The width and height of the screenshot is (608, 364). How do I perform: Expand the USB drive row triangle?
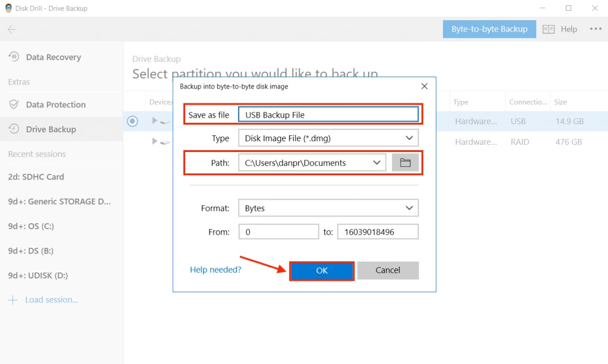(154, 121)
